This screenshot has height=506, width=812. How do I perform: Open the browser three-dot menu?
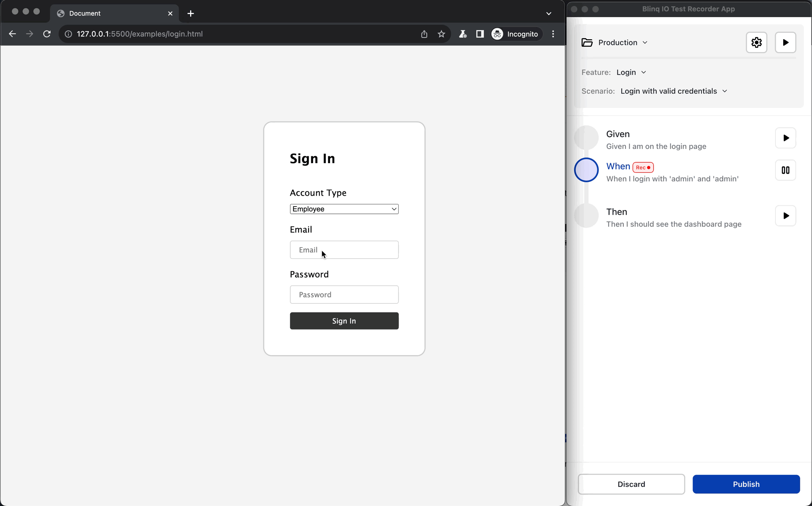pos(553,34)
